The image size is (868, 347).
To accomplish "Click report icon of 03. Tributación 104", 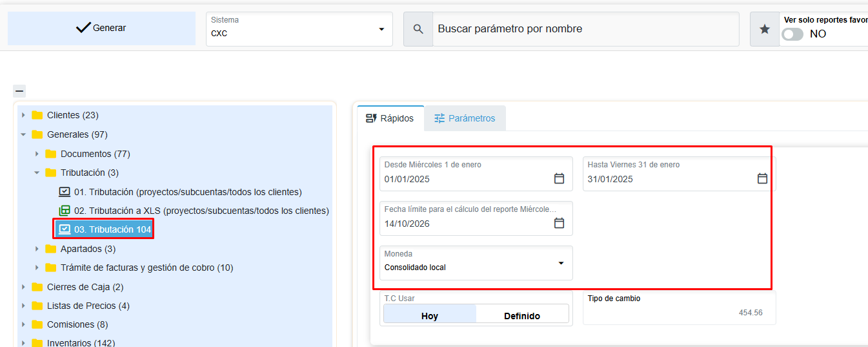I will point(65,229).
